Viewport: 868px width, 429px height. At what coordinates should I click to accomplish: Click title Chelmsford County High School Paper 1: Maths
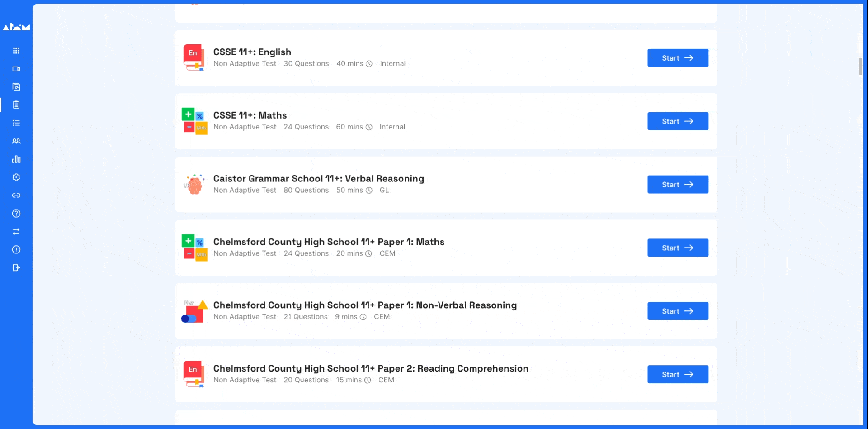coord(329,242)
